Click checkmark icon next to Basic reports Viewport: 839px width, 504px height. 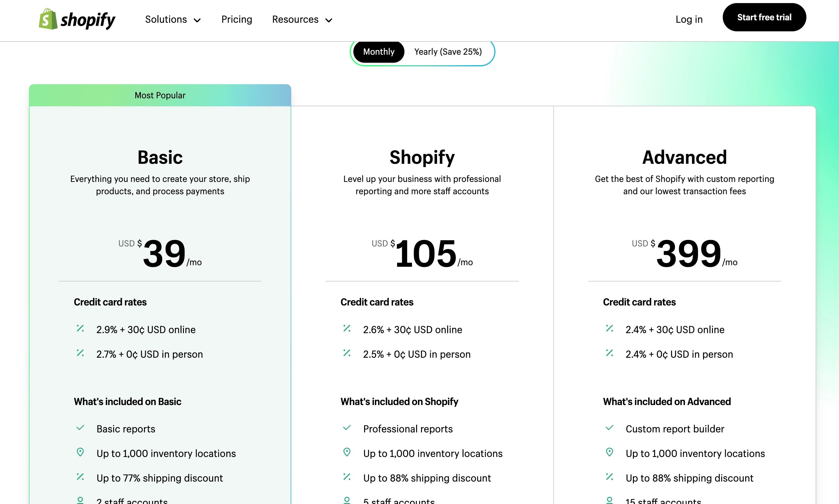point(80,428)
